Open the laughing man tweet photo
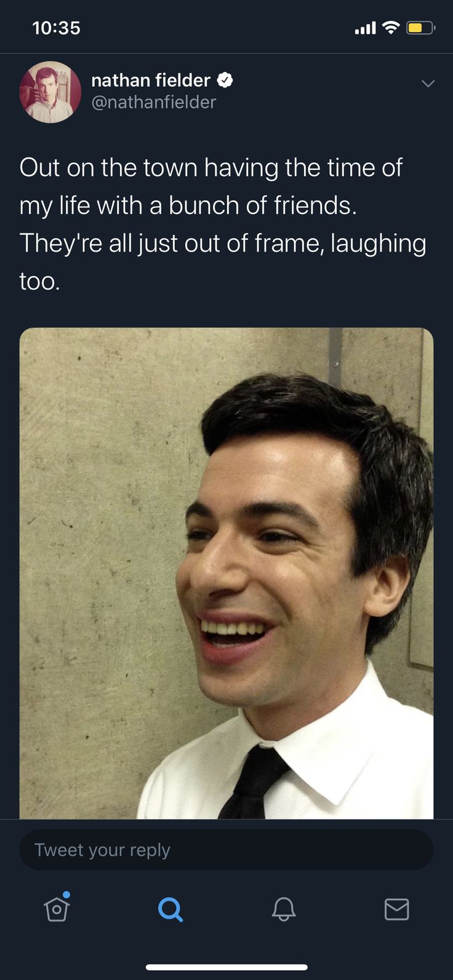 (226, 573)
